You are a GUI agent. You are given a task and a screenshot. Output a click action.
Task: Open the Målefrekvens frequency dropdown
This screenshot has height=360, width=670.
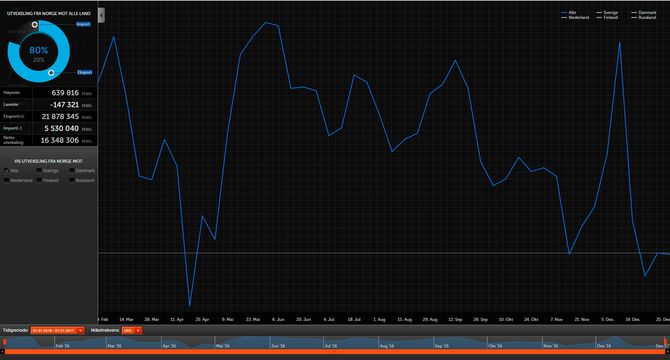point(132,331)
